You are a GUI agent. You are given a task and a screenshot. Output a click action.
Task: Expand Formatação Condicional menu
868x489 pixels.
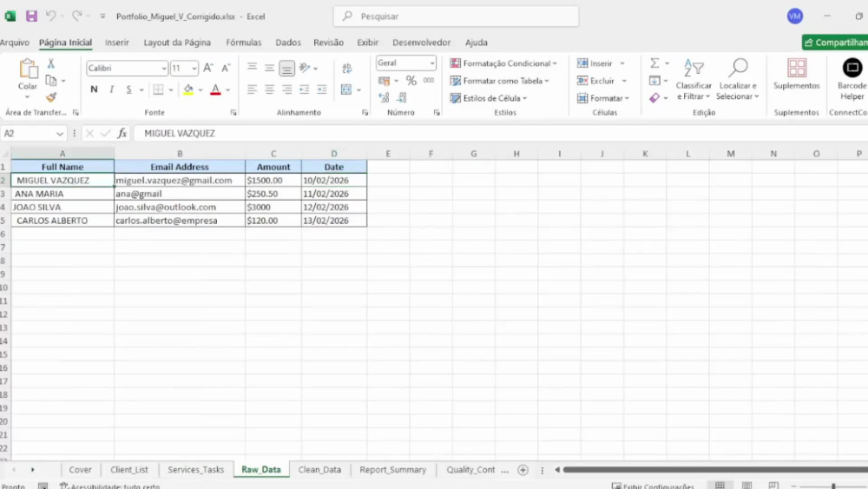click(x=503, y=63)
